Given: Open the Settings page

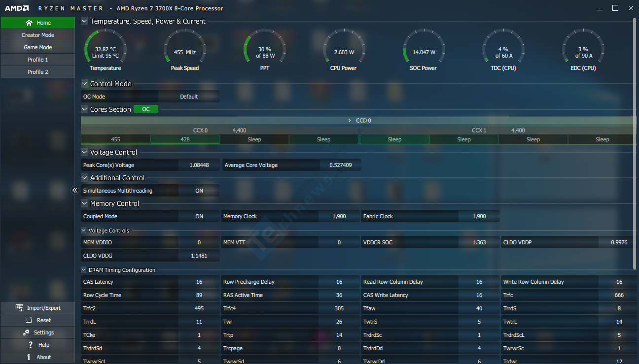Looking at the screenshot, I should [37, 332].
